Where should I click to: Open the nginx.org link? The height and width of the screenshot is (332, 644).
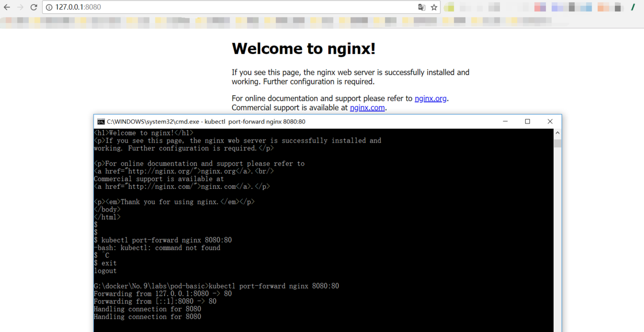[431, 99]
